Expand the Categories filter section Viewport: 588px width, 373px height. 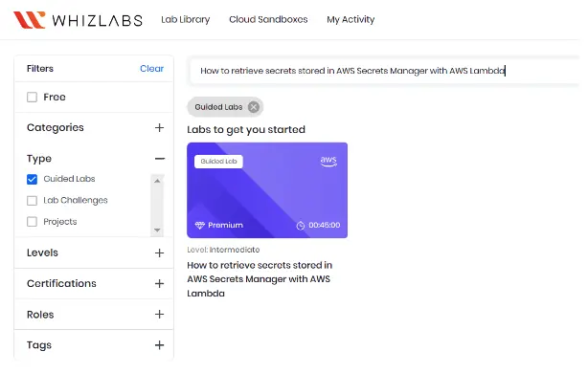tap(159, 128)
